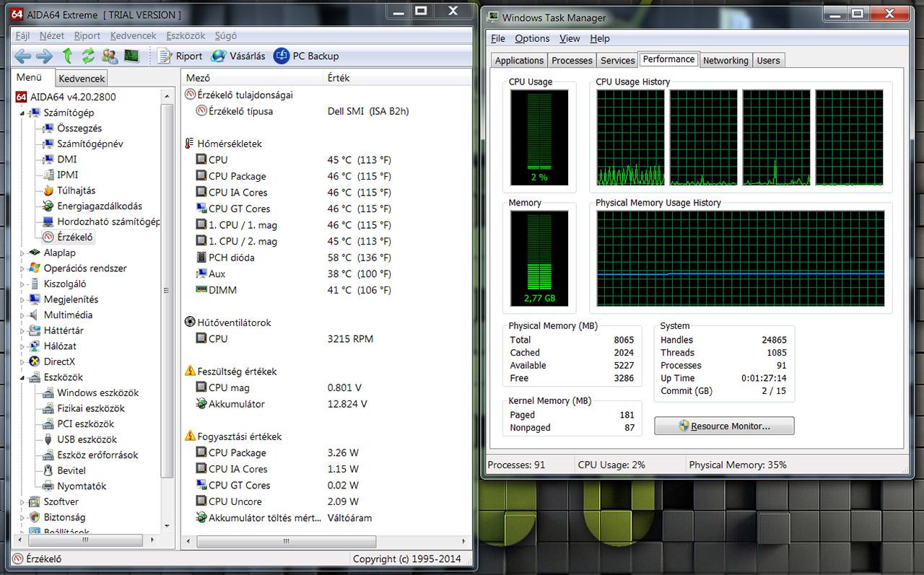Select PCI eszközök tree item
924x575 pixels.
86,423
